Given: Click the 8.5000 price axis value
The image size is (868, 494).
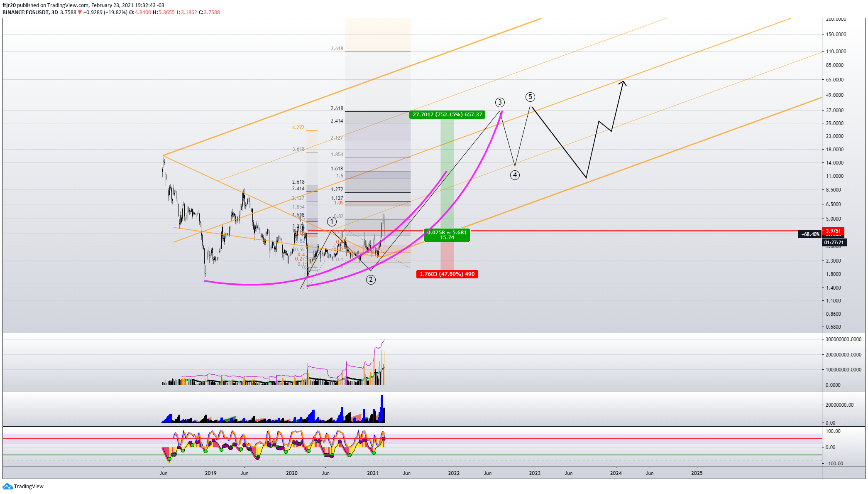Looking at the screenshot, I should point(834,190).
